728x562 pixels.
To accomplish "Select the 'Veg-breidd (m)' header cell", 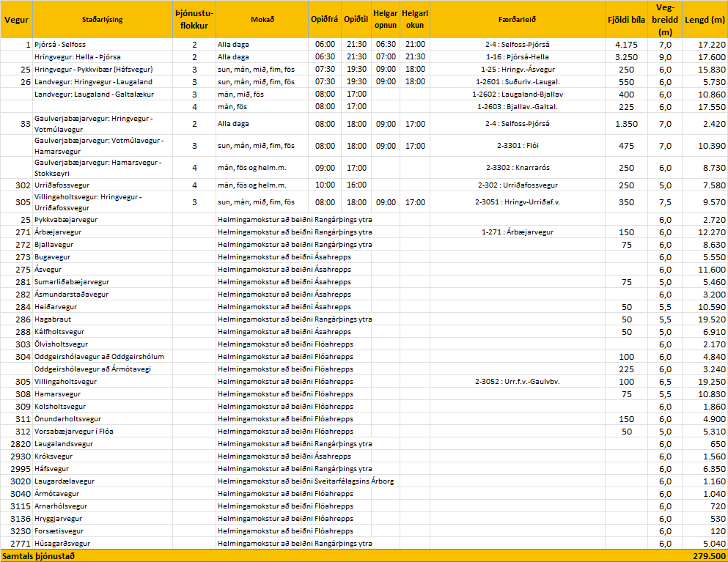I will pyautogui.click(x=665, y=20).
